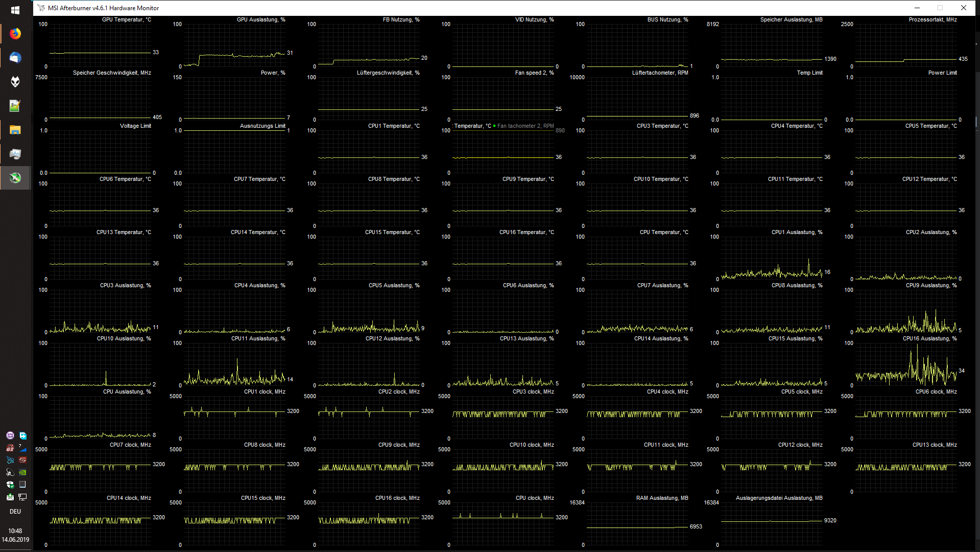Click the 'Voltage Limit' label
This screenshot has width=980, height=552.
[135, 126]
